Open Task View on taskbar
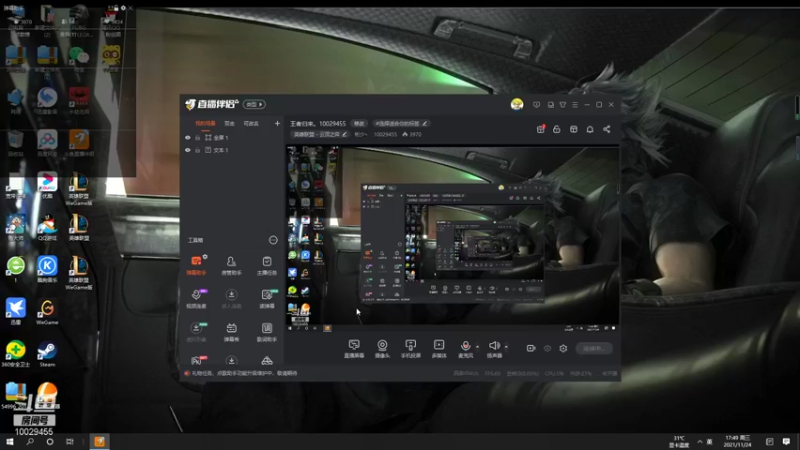 pyautogui.click(x=70, y=441)
